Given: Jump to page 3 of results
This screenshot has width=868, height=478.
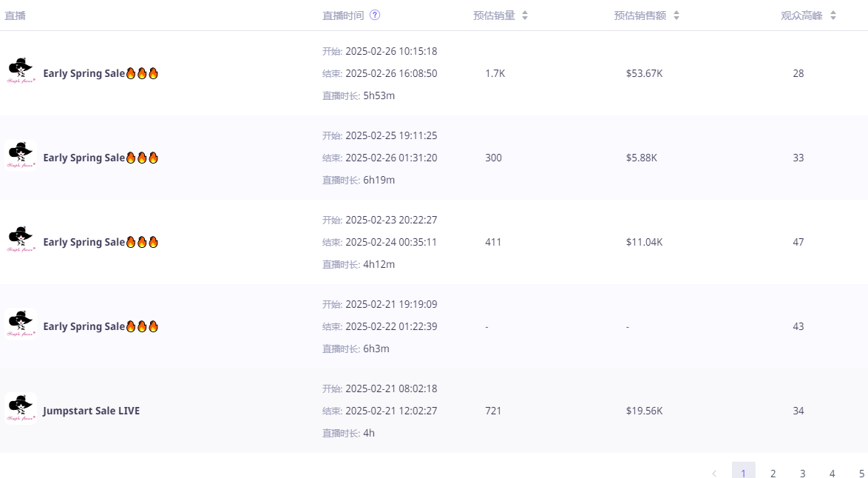Looking at the screenshot, I should 803,473.
